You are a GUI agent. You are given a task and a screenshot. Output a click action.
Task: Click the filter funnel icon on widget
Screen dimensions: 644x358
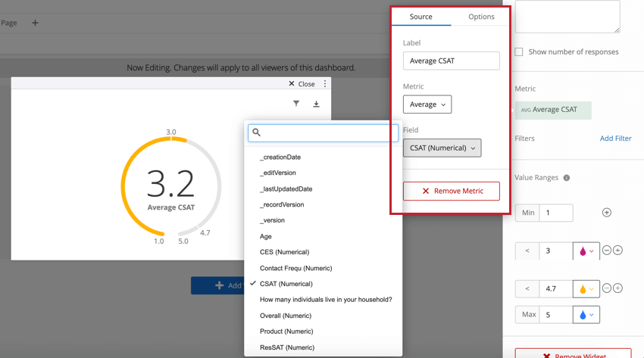[x=296, y=104]
